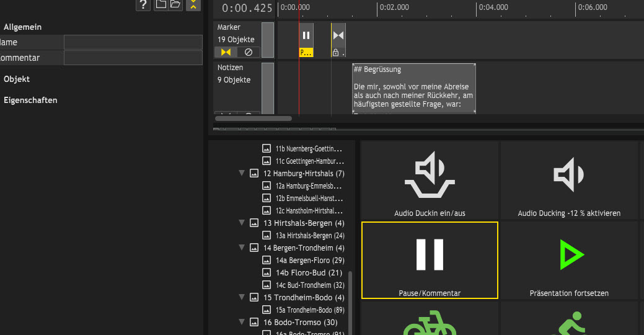644x335 pixels.
Task: Toggle Marker track disable circle-slash button
Action: (249, 52)
